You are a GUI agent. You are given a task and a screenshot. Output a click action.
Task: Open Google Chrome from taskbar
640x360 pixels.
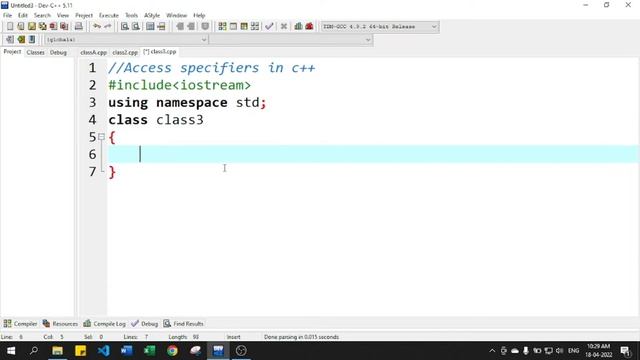tap(172, 351)
